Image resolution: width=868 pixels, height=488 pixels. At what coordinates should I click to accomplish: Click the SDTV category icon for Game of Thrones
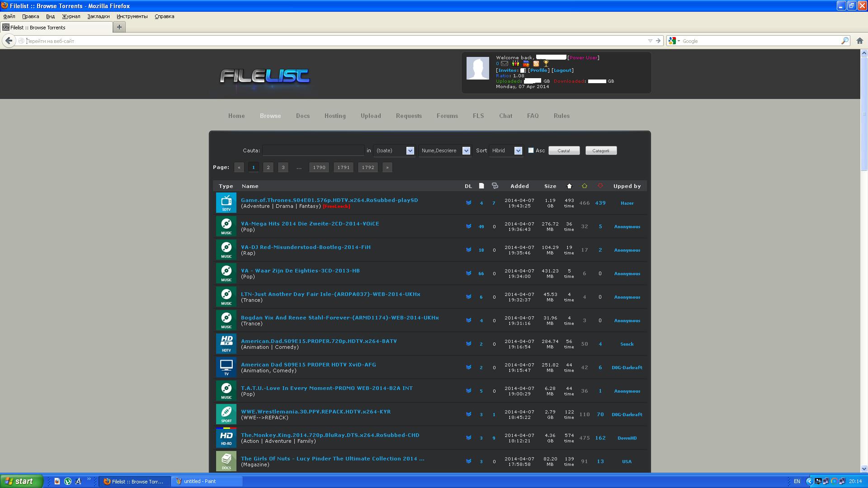tap(226, 203)
